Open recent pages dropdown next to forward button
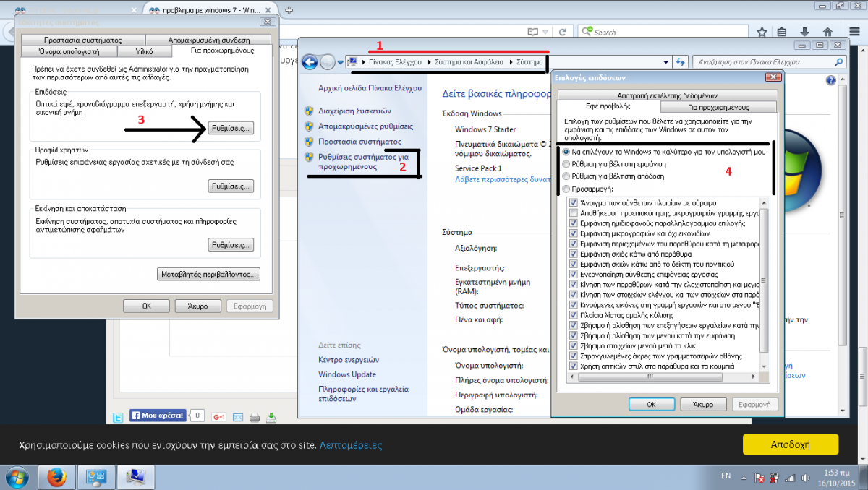868x490 pixels. [x=341, y=63]
